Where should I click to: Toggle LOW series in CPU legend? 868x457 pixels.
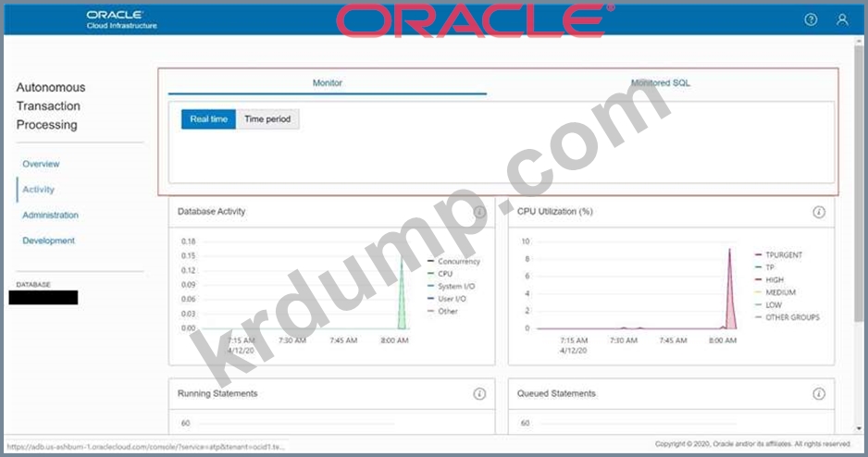[768, 305]
